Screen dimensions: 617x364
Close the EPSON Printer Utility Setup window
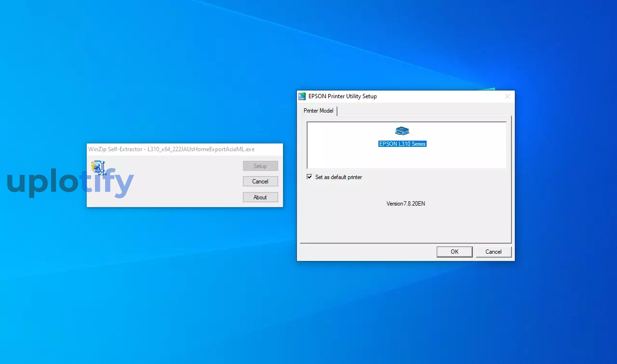[507, 96]
